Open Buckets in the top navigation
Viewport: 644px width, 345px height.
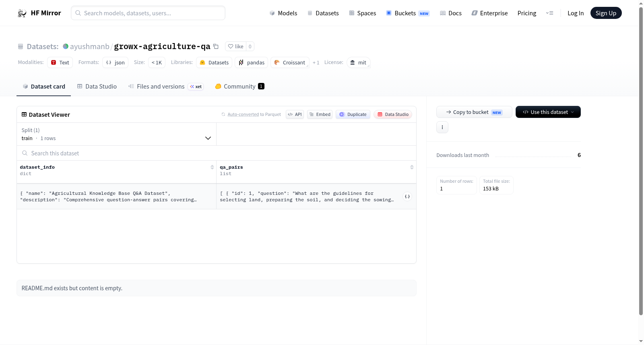pos(408,13)
